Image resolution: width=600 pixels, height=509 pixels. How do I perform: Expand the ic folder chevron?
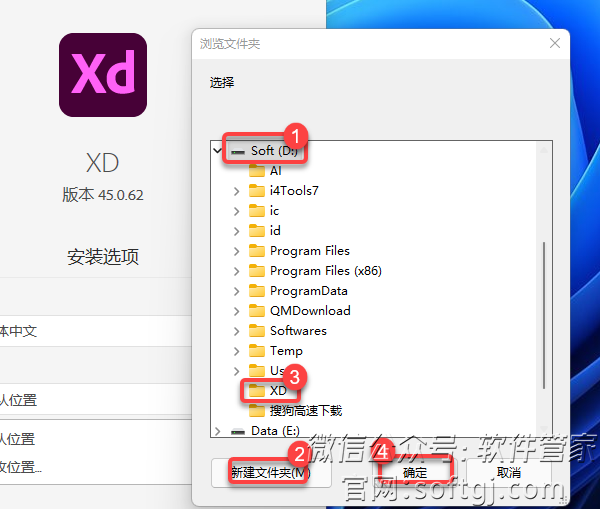pyautogui.click(x=236, y=211)
